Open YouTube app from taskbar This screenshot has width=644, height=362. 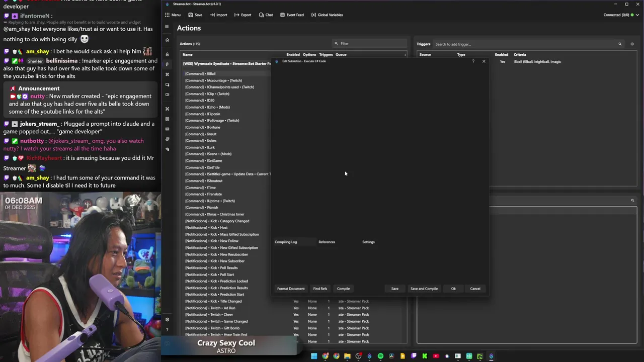(436, 356)
